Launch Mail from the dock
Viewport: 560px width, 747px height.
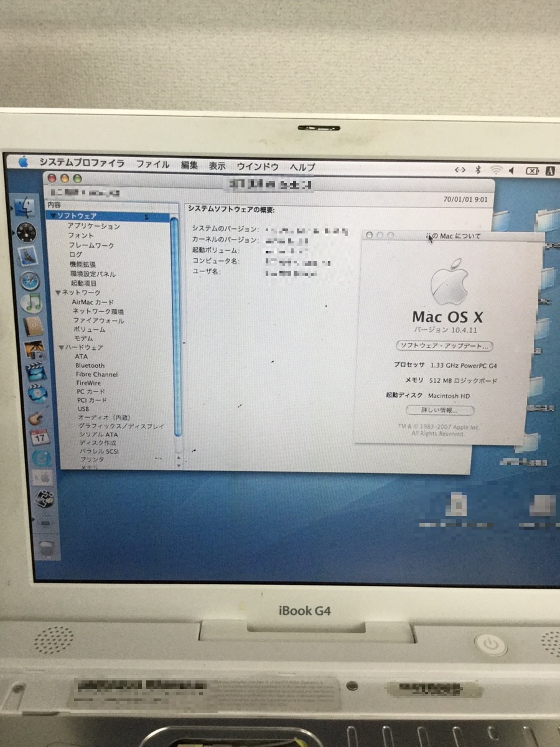pyautogui.click(x=29, y=256)
